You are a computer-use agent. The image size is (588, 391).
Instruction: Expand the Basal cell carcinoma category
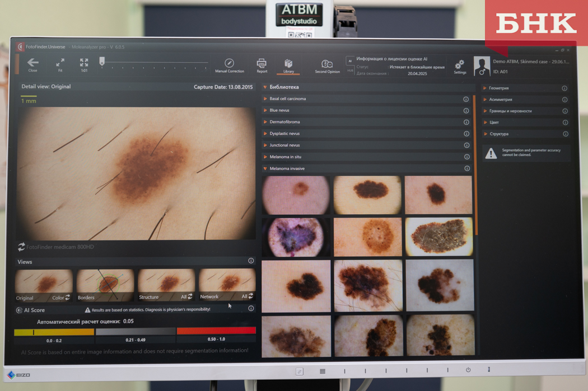click(x=265, y=99)
